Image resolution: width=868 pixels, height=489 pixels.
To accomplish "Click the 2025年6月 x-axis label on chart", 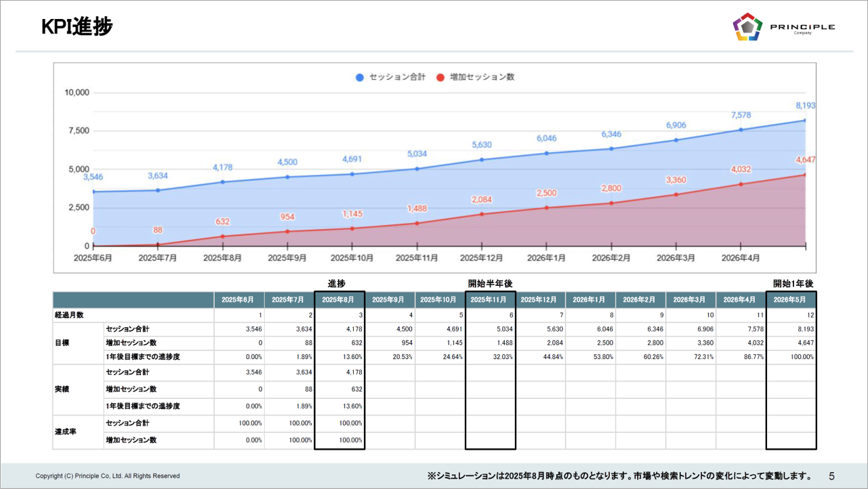I will pyautogui.click(x=93, y=258).
